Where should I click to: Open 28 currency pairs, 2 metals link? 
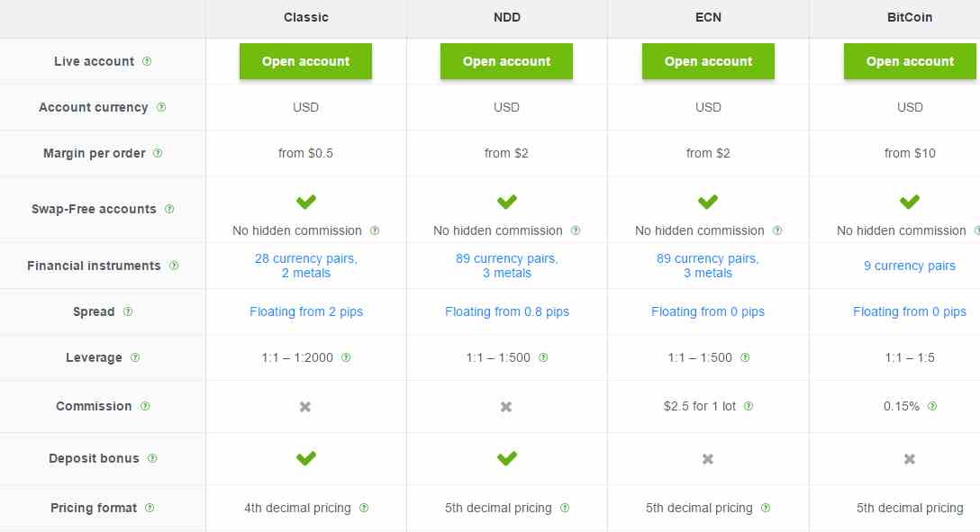[305, 266]
